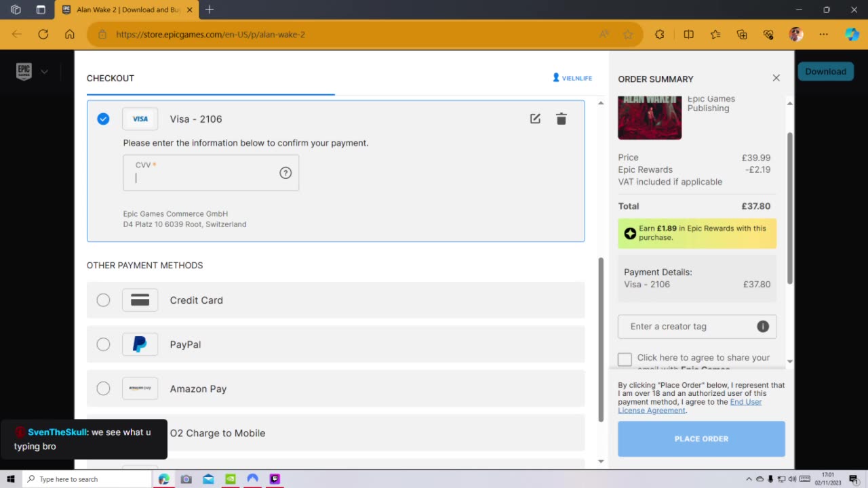
Task: Open the browser profile avatar
Action: (796, 34)
